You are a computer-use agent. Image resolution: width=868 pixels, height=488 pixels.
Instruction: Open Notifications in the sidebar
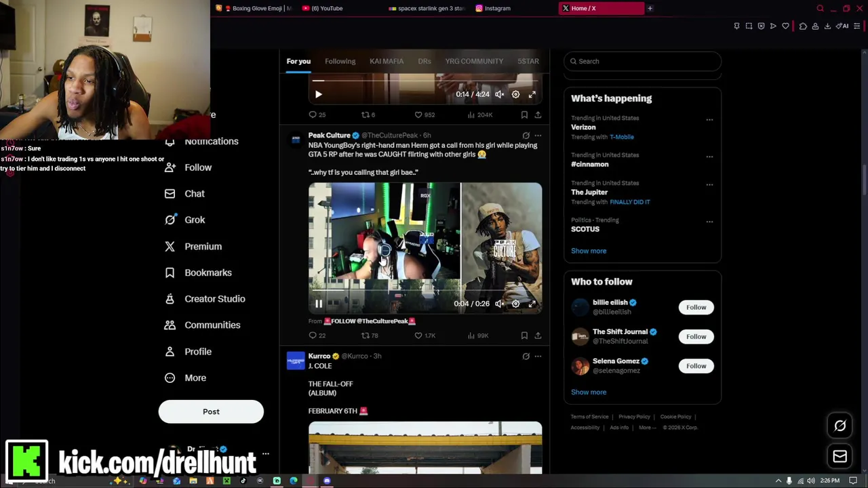(x=201, y=141)
